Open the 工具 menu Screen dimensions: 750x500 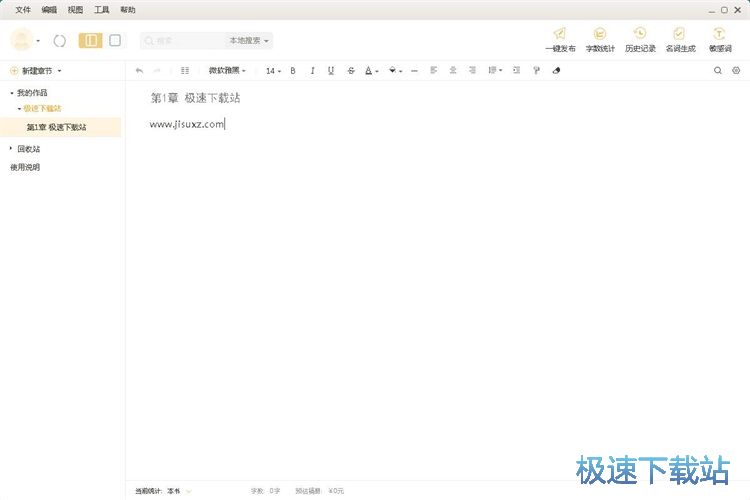tap(101, 10)
